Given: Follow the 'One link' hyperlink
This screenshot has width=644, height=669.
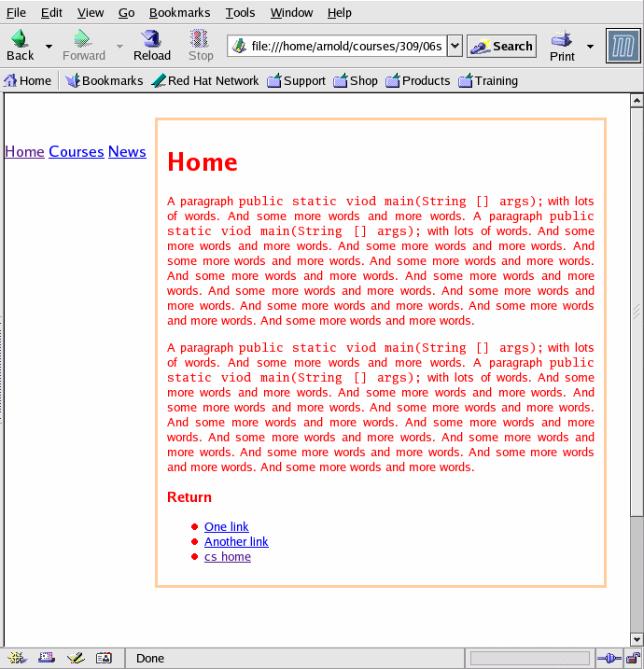Looking at the screenshot, I should pos(226,526).
